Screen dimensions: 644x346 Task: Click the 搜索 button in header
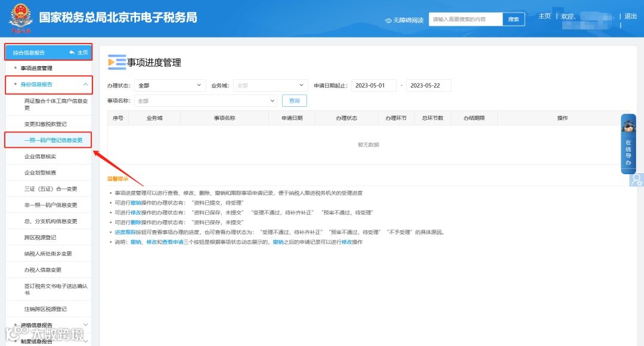(513, 19)
